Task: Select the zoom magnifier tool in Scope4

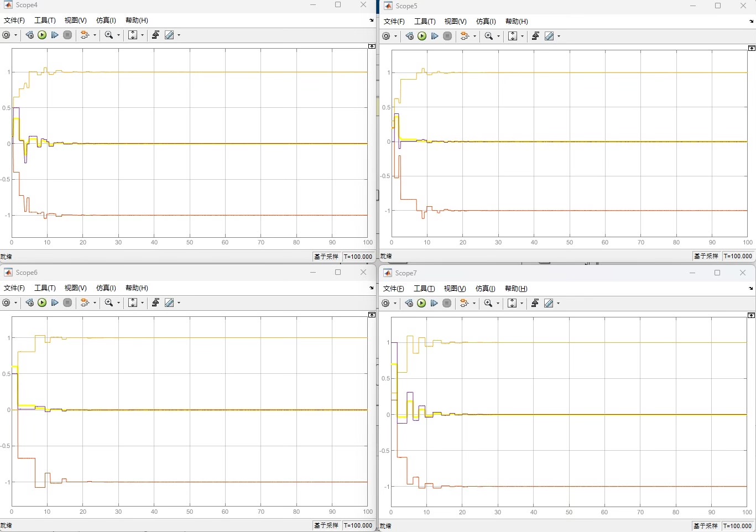Action: click(x=108, y=35)
